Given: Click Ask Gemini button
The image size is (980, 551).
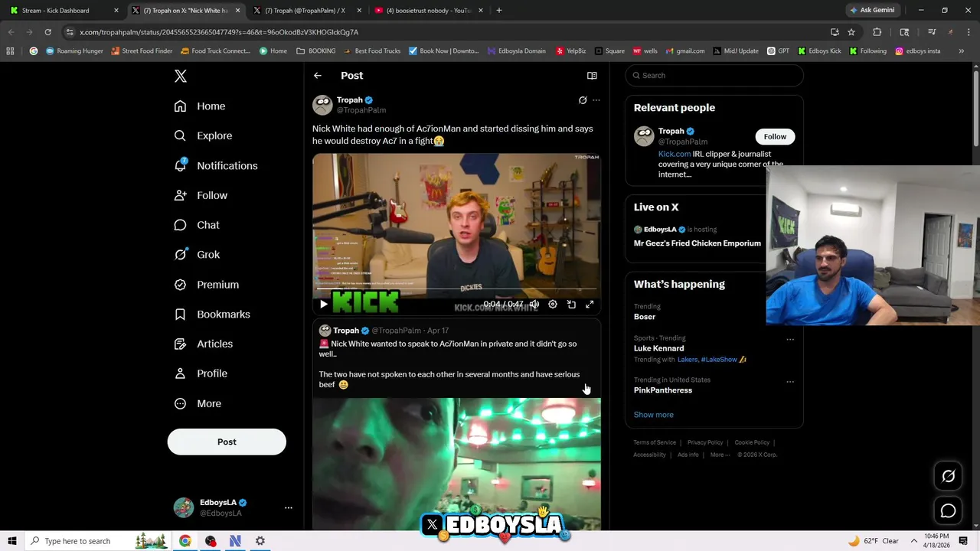Looking at the screenshot, I should (x=873, y=11).
